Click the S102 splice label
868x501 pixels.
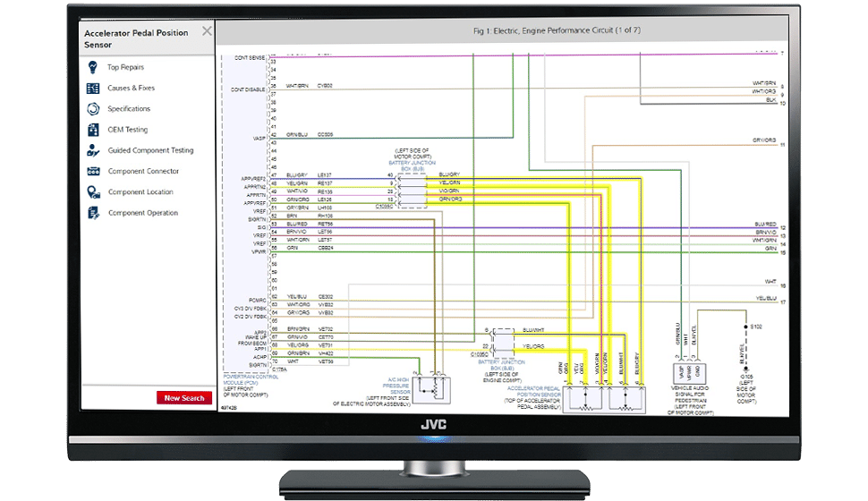point(756,327)
